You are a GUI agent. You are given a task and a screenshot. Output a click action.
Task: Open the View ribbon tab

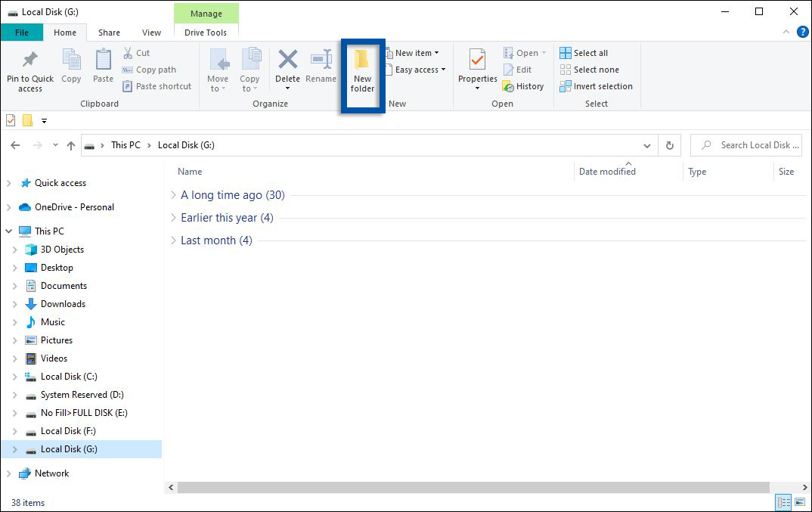click(x=151, y=33)
